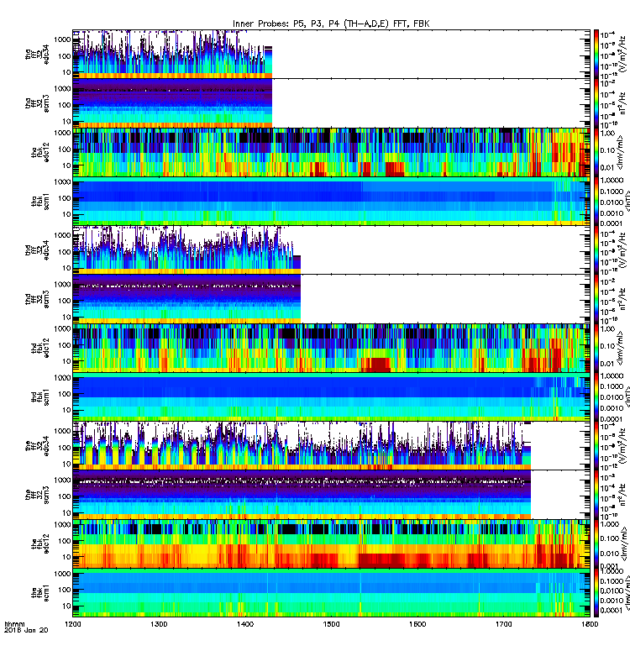This screenshot has height=672, width=630.
Task: Click inside the the fbk edc12 spectrogram
Action: coord(331,543)
